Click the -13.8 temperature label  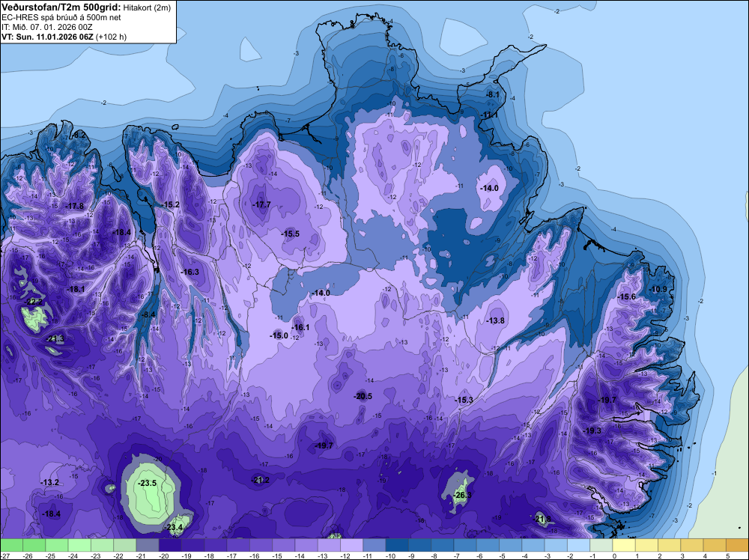click(495, 320)
